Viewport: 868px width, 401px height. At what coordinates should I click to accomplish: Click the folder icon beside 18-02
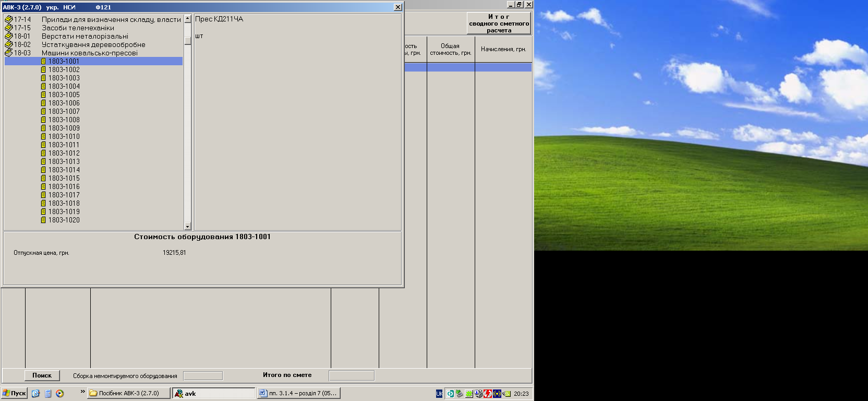pos(8,44)
